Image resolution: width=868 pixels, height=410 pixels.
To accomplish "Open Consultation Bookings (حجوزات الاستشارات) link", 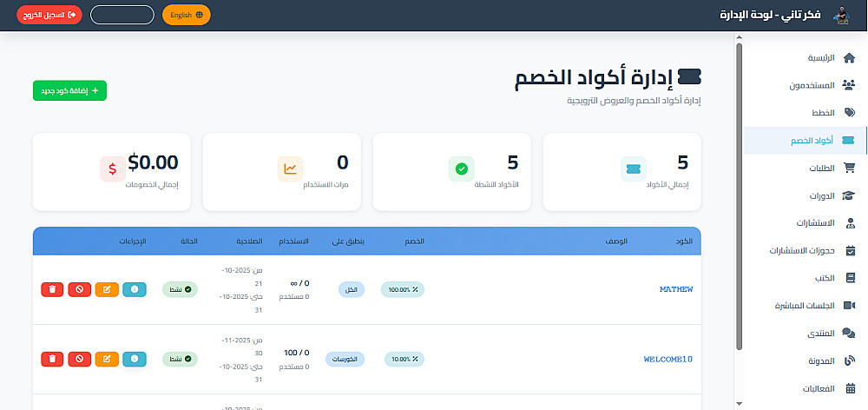I will pos(806,250).
